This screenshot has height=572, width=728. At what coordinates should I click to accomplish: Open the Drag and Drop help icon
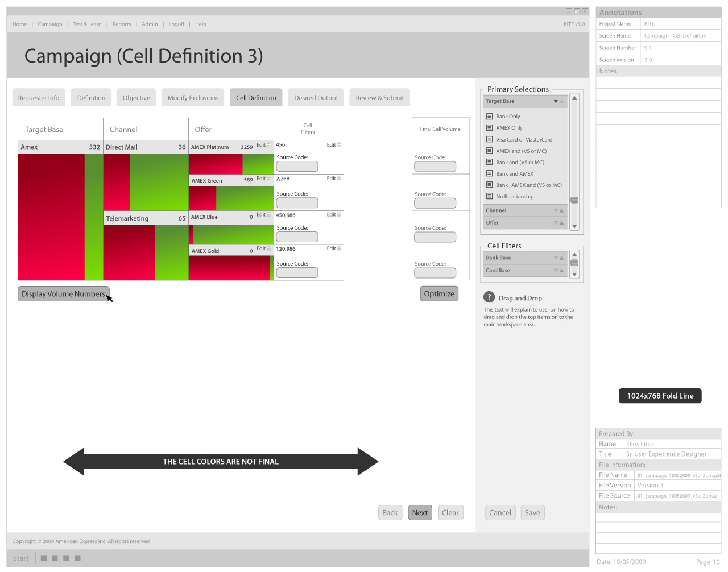pos(489,297)
